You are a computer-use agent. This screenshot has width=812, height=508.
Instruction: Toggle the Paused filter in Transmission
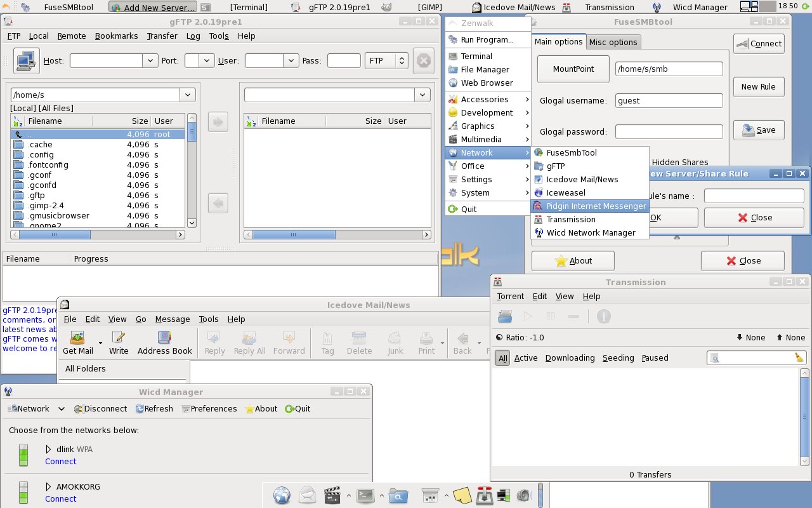[x=655, y=358]
